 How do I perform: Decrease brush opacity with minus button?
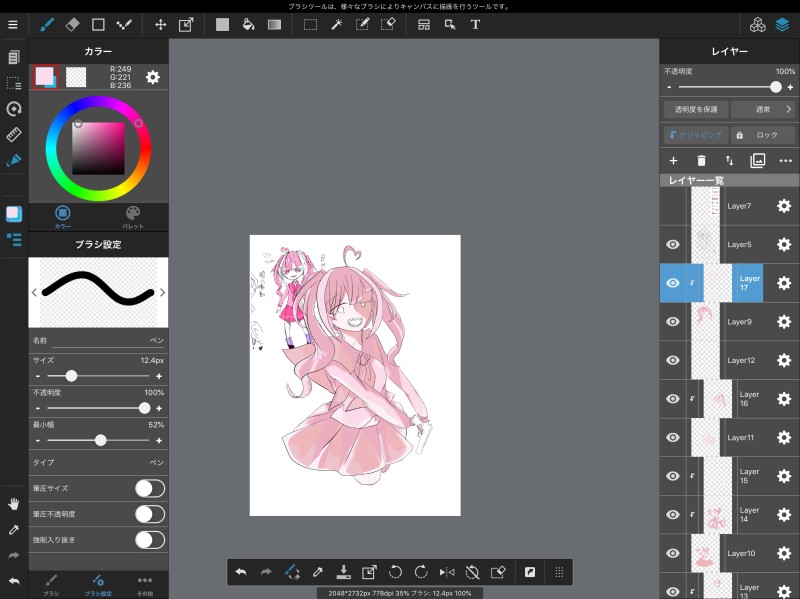[38, 408]
